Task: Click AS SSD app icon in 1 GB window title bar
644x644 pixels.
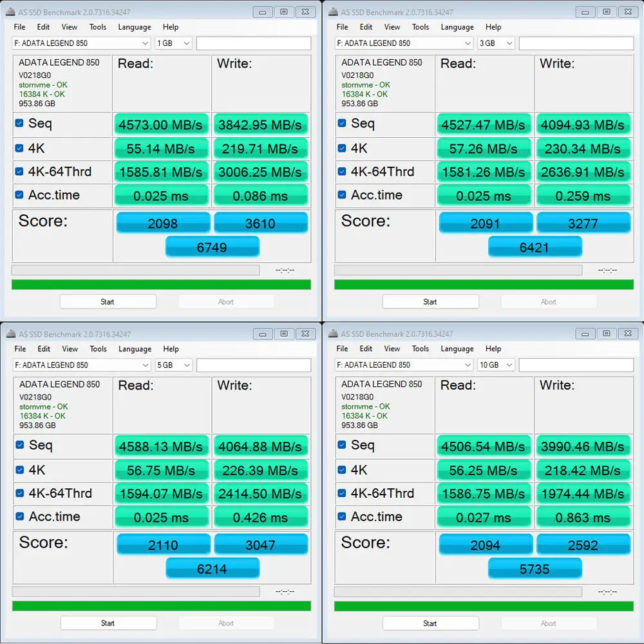Action: (x=11, y=12)
